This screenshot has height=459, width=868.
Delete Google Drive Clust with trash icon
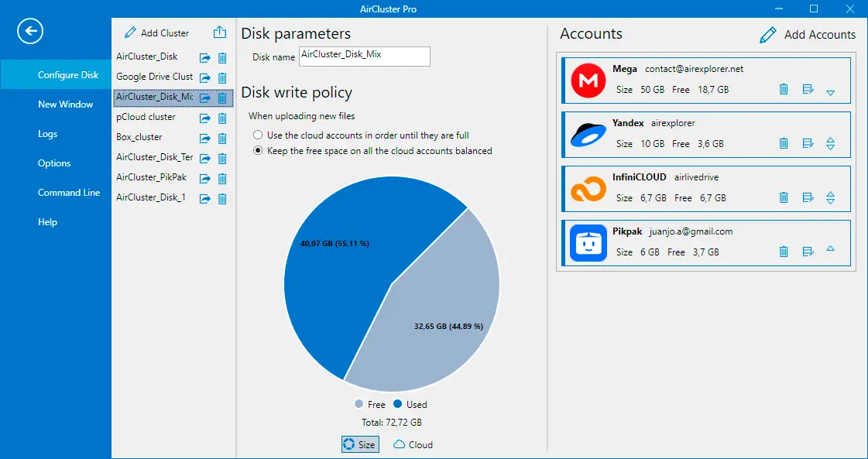(x=222, y=77)
